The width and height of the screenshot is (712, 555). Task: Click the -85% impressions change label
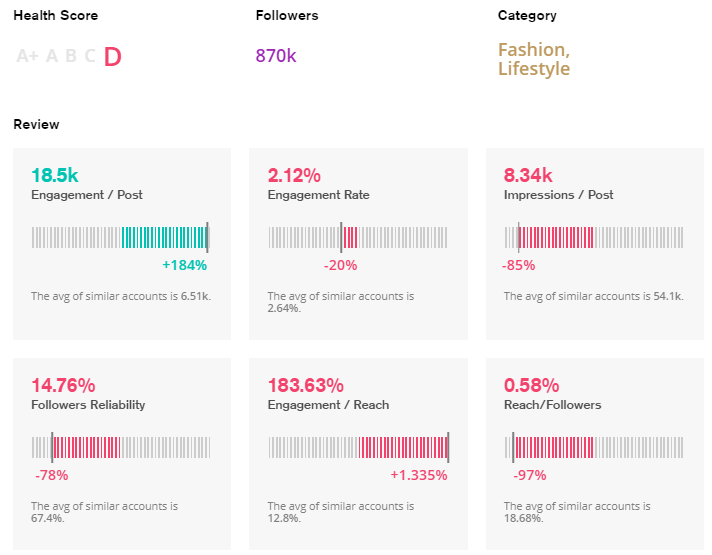pos(518,265)
